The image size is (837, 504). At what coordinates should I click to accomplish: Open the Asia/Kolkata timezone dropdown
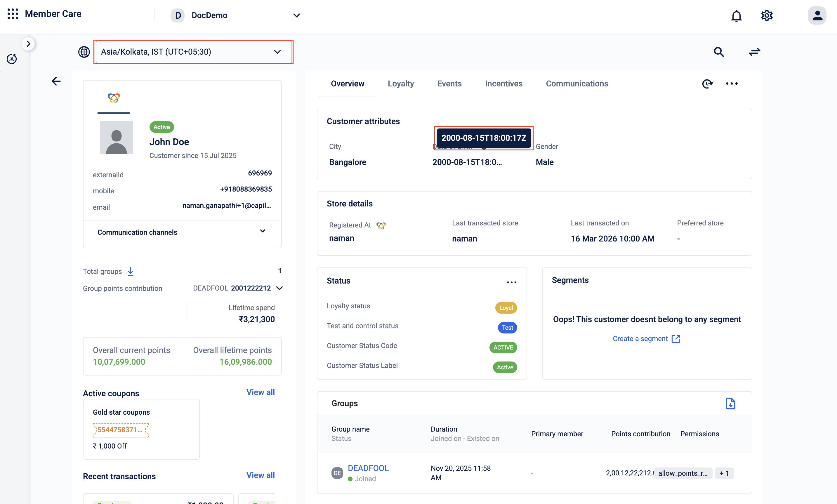[193, 52]
